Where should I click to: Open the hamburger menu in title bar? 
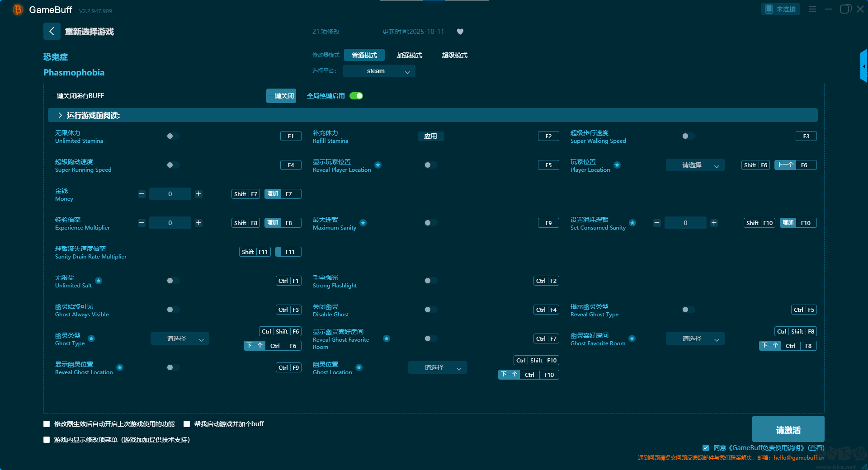coord(812,9)
